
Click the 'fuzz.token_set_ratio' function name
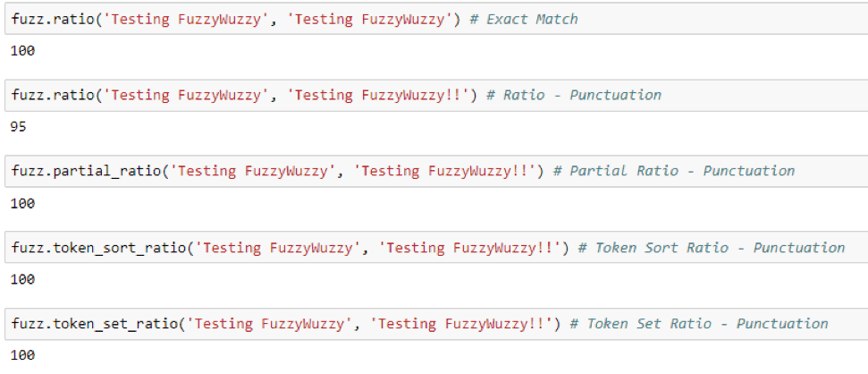(94, 324)
